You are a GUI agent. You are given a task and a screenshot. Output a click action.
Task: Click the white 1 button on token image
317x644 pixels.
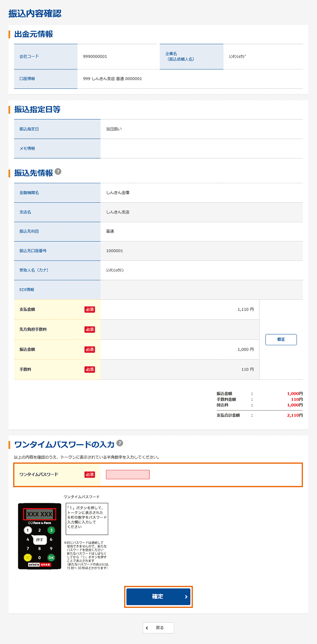(x=28, y=530)
